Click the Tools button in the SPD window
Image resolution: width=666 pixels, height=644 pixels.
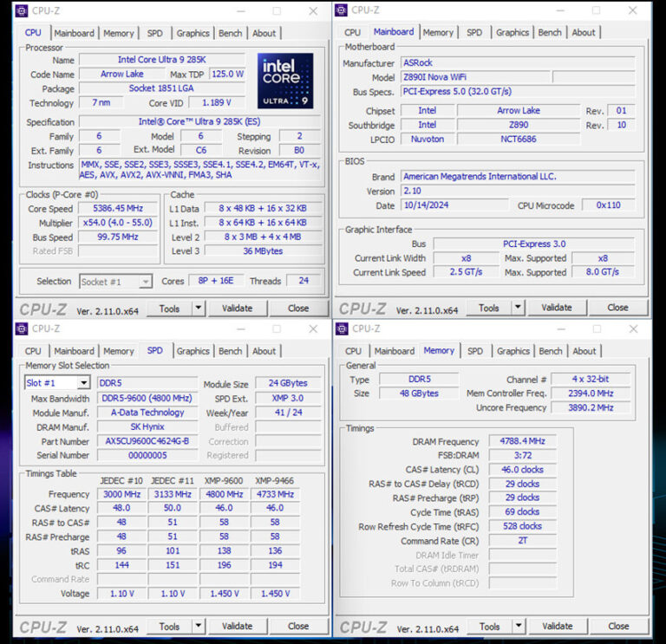click(x=169, y=627)
